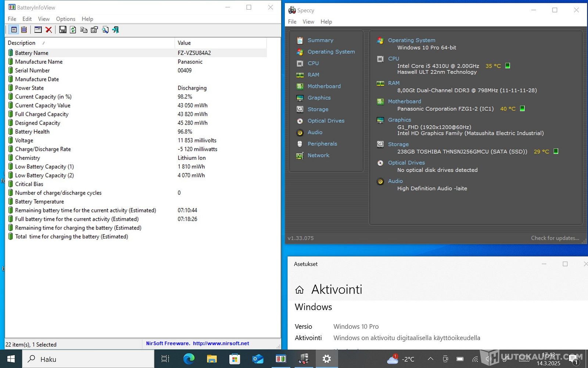
Task: Click the weather widget showing -2°C
Action: [x=401, y=359]
